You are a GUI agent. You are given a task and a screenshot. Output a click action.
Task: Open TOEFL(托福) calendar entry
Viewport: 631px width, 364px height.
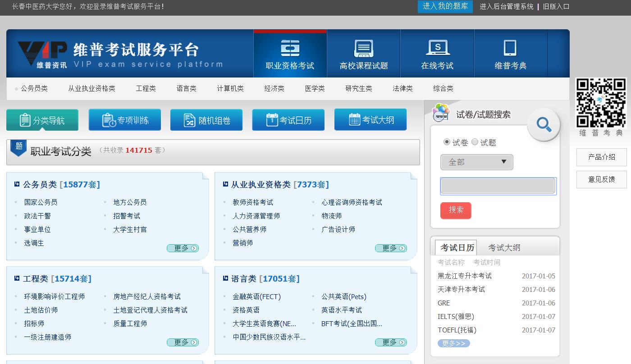457,330
